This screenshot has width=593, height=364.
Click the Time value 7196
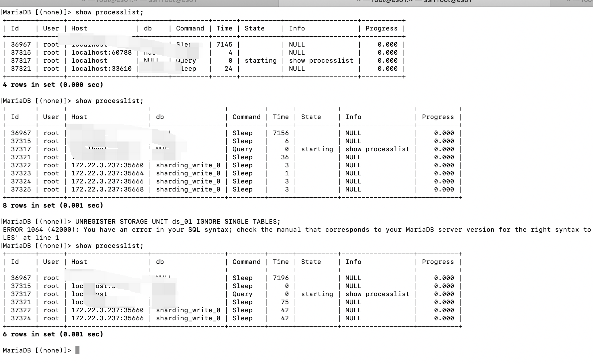click(281, 278)
